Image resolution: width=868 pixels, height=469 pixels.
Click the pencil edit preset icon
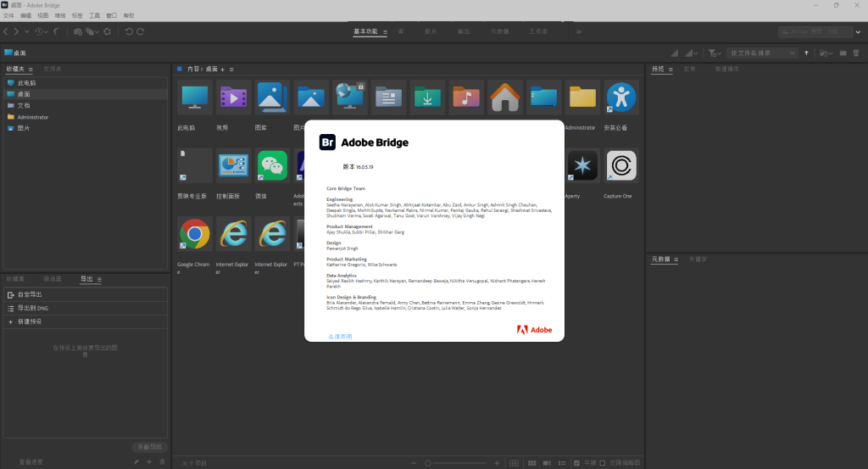pyautogui.click(x=136, y=462)
